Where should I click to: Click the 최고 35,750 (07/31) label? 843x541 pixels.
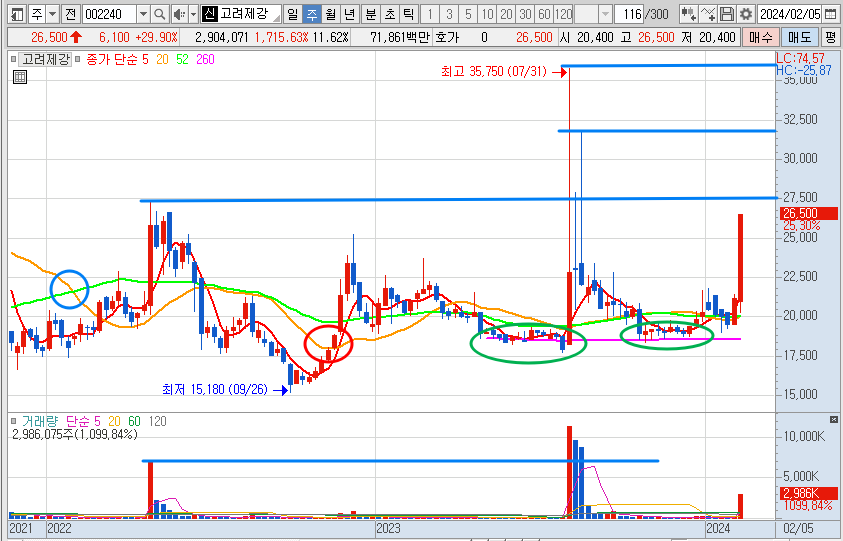494,72
